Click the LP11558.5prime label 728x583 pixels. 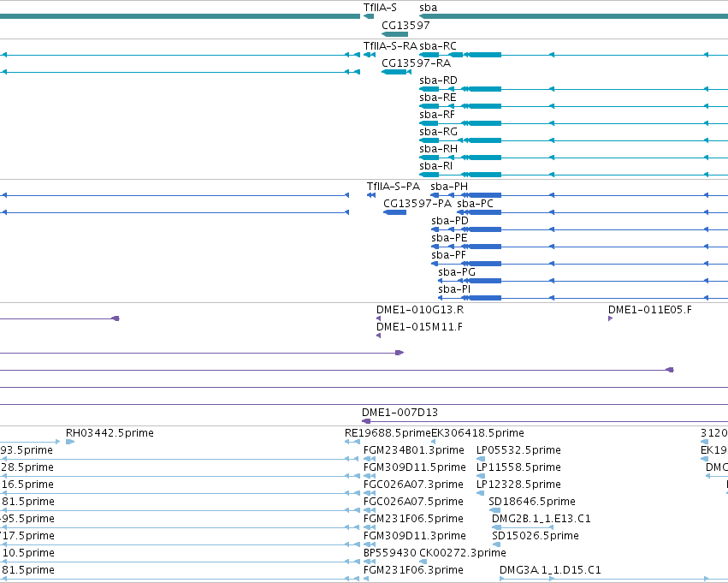[518, 467]
